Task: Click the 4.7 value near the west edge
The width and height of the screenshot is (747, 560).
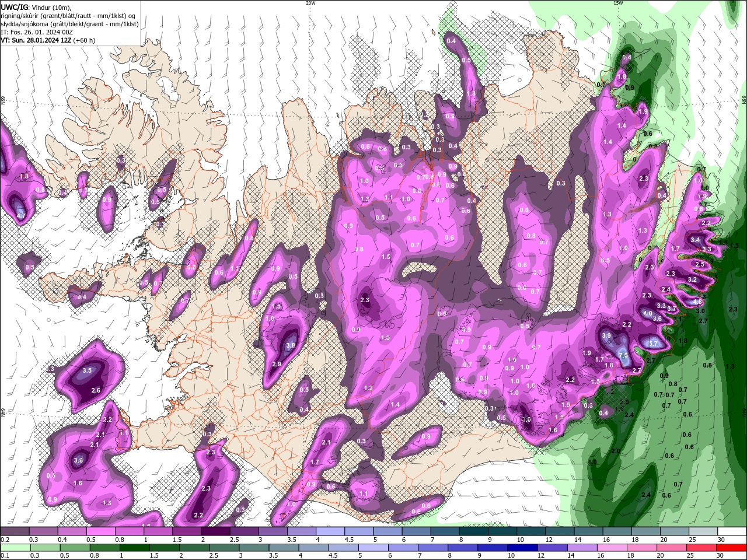Action: pyautogui.click(x=21, y=216)
